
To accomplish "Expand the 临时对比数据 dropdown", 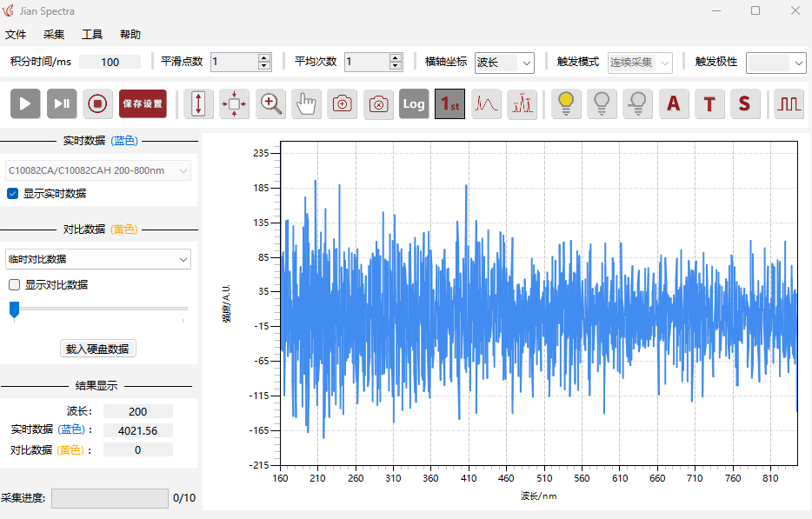I will [98, 259].
